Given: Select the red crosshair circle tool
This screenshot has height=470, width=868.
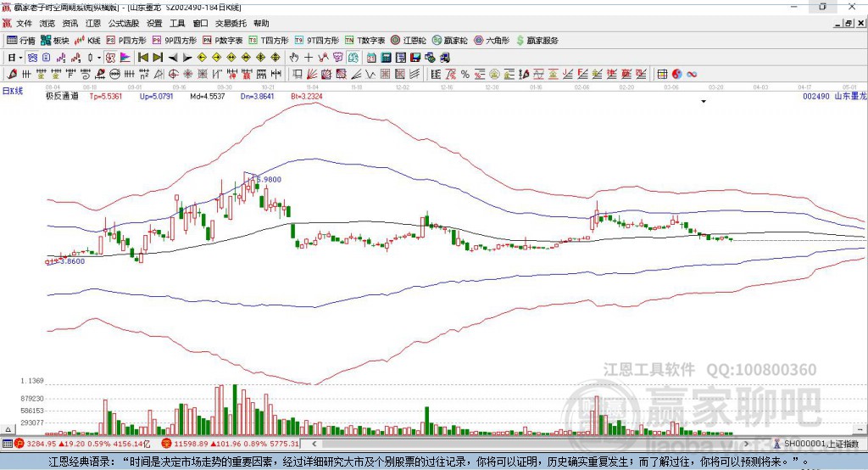Looking at the screenshot, I should coord(173,74).
